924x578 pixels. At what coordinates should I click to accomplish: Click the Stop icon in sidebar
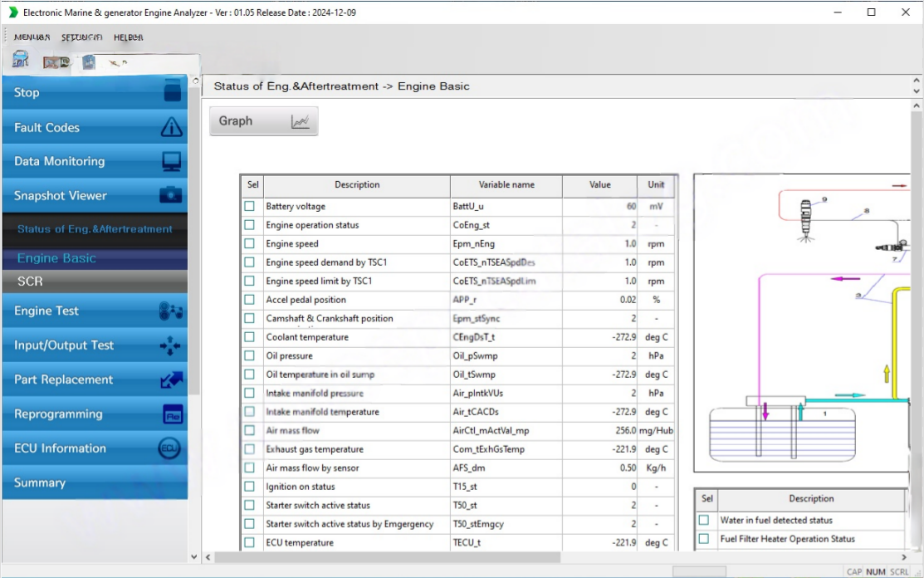(172, 91)
